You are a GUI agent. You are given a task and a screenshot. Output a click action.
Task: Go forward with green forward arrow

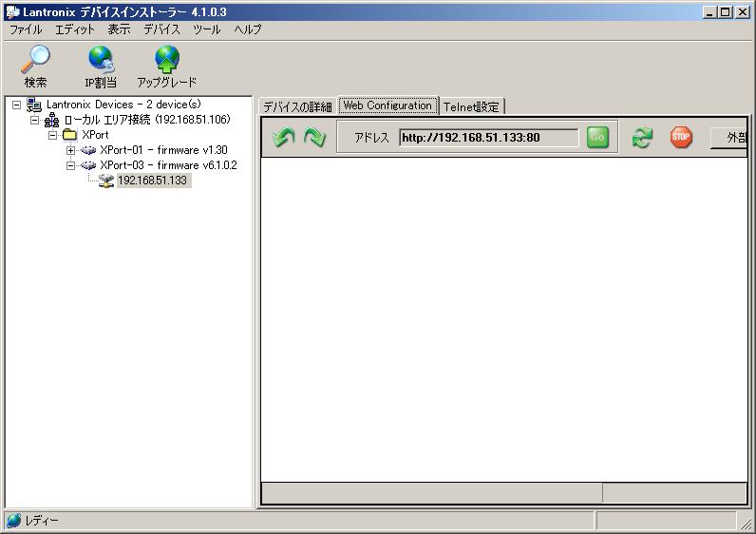pos(314,138)
